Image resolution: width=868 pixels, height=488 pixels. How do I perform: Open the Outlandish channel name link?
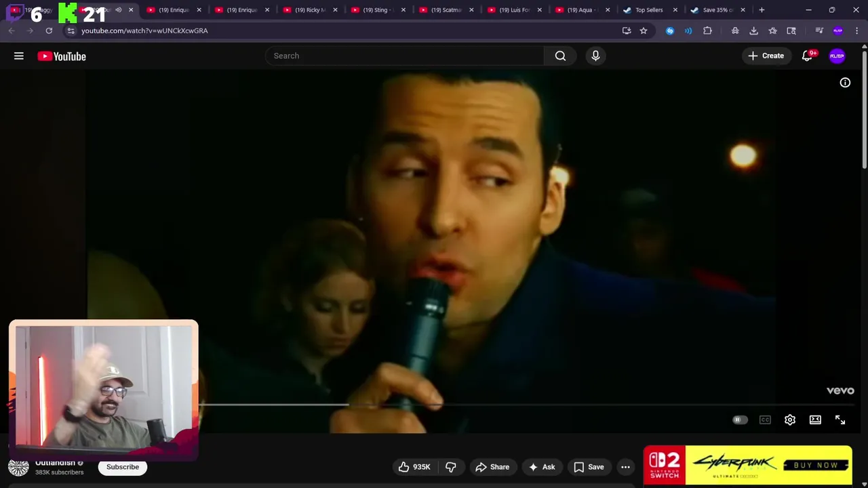click(55, 463)
